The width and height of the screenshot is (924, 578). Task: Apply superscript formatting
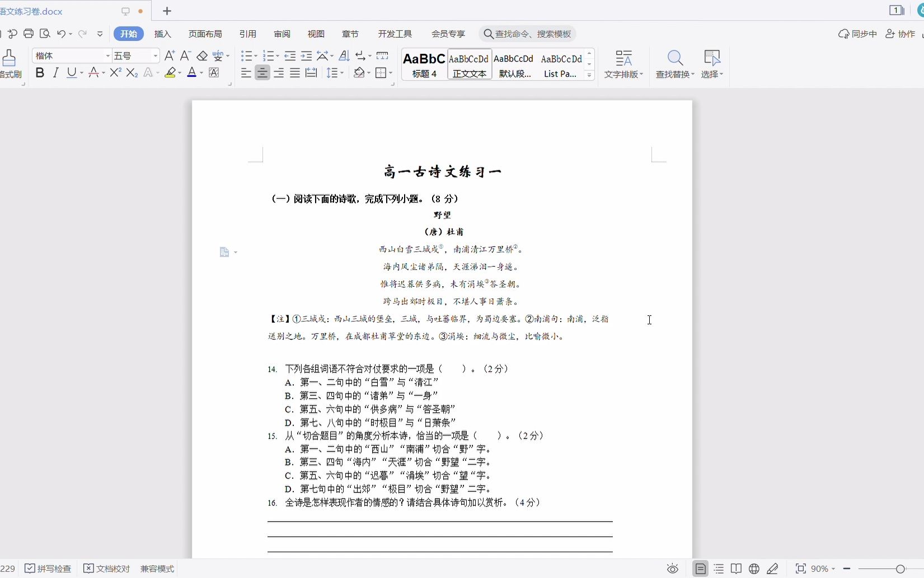pos(115,73)
